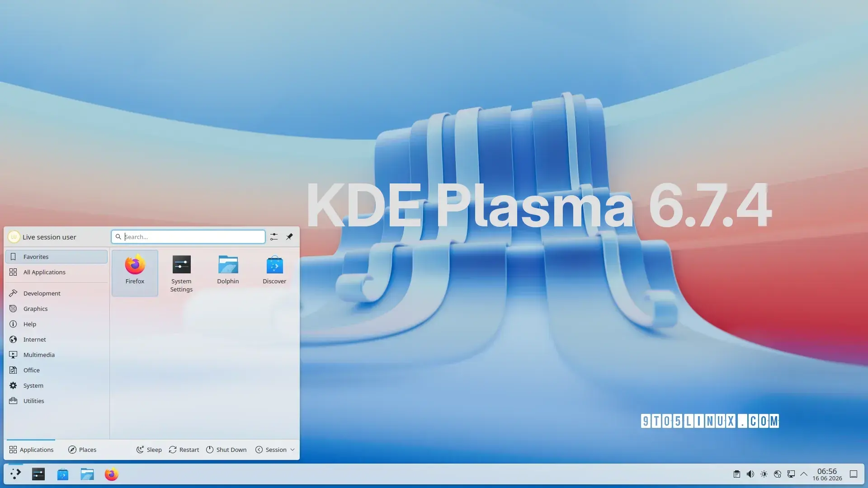This screenshot has width=868, height=488.
Task: Open the Development category
Action: (57, 293)
